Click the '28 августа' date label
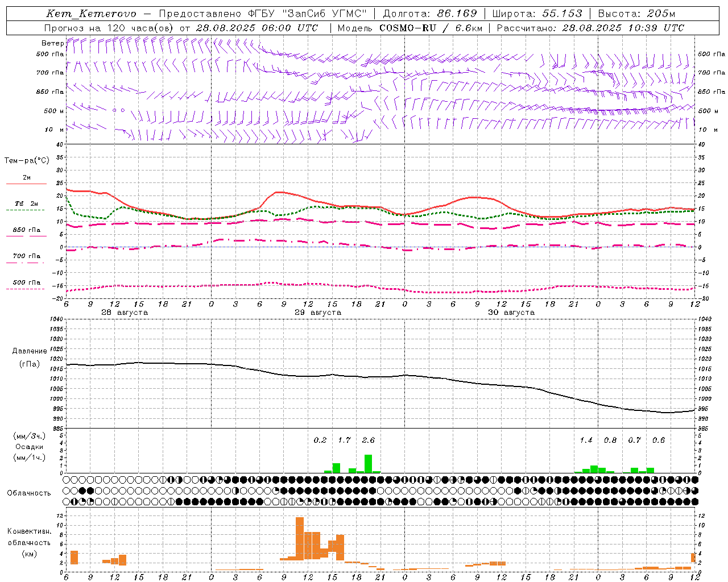728x582 pixels. point(125,313)
